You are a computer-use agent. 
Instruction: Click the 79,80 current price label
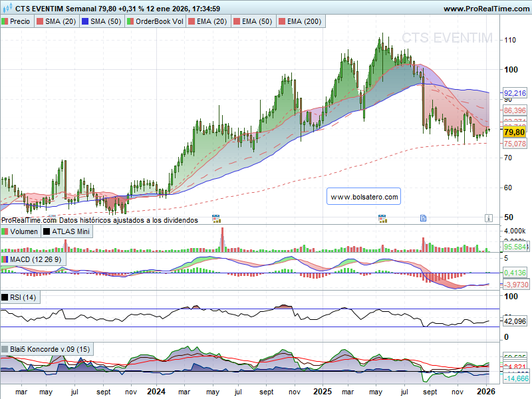click(x=515, y=132)
